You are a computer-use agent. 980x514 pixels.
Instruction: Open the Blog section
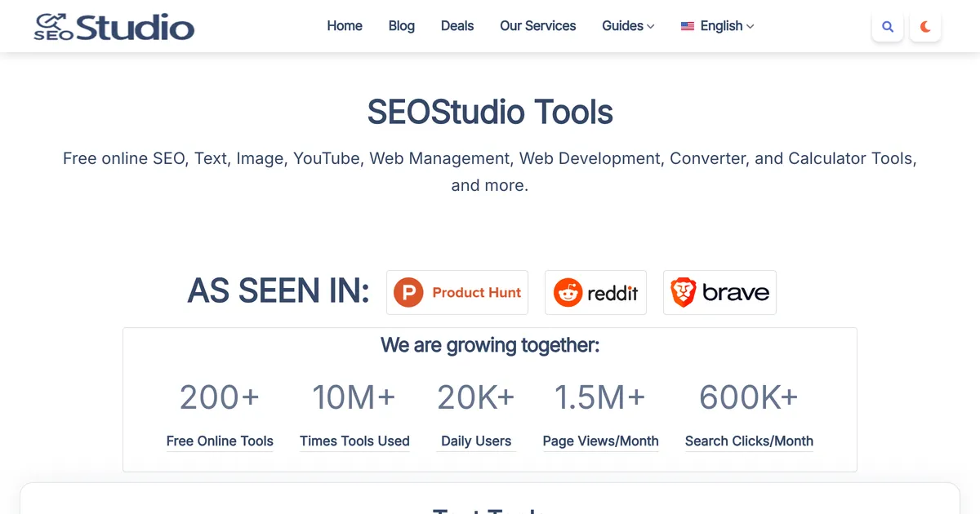(401, 25)
